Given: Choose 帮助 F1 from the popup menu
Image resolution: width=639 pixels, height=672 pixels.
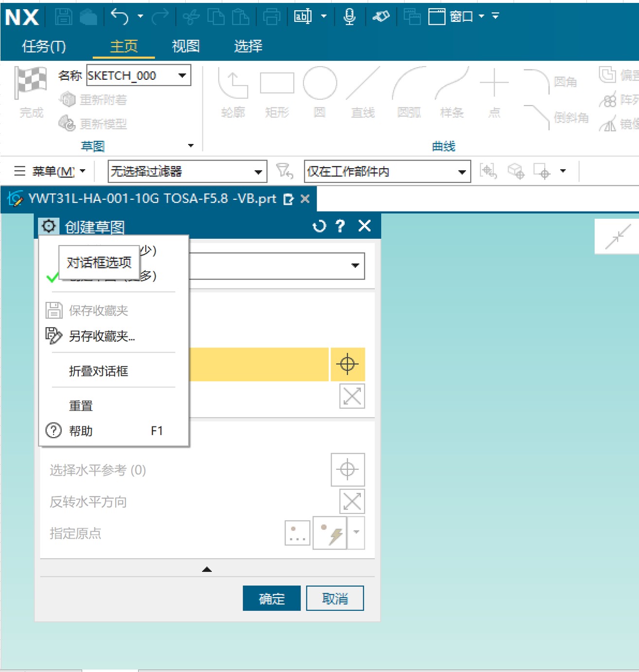Looking at the screenshot, I should coord(114,431).
